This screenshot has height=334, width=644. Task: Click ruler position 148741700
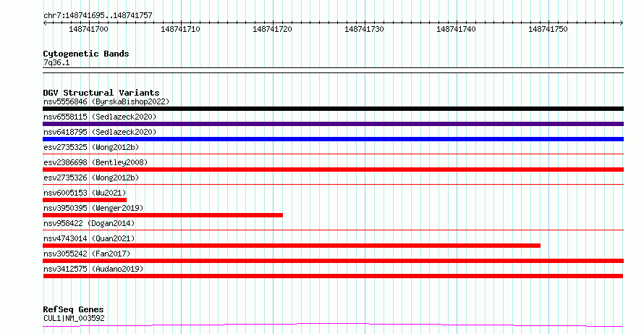coord(89,29)
